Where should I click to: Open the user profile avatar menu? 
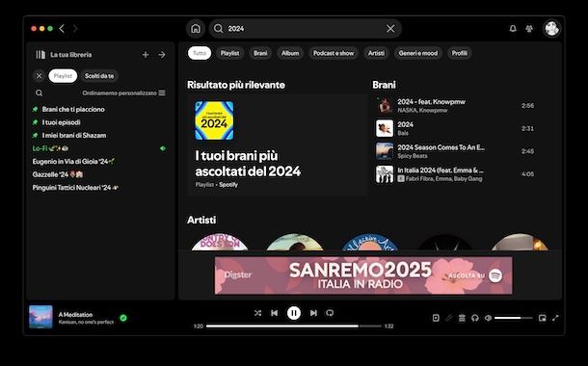[551, 29]
